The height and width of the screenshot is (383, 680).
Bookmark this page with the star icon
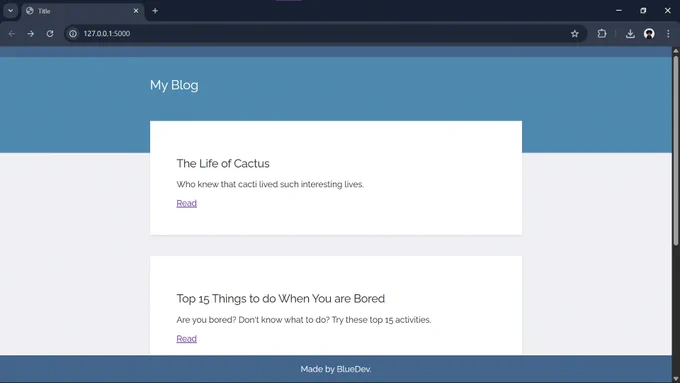click(x=575, y=33)
